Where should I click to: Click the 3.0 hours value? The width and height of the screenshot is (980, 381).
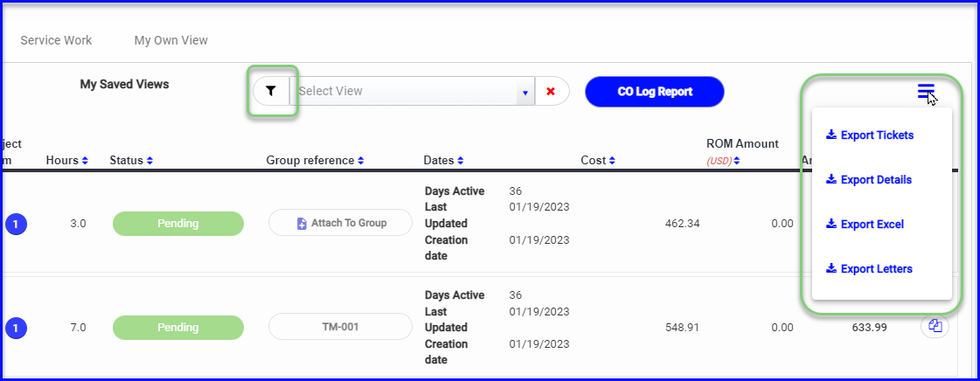(x=78, y=224)
